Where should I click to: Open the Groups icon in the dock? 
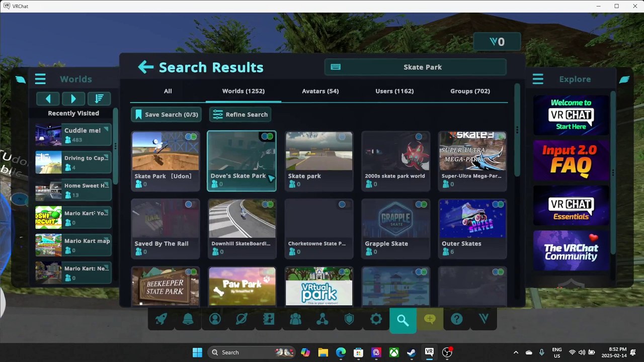[x=323, y=319]
